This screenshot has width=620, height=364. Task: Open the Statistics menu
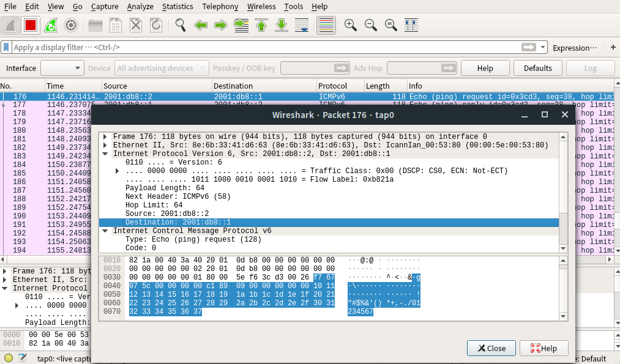(x=177, y=6)
